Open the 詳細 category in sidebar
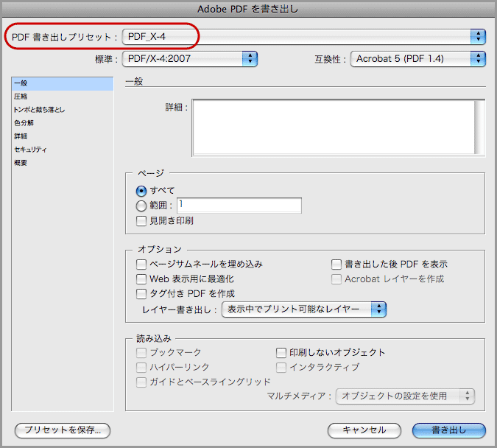Screen dimensions: 497x448 click(20, 136)
